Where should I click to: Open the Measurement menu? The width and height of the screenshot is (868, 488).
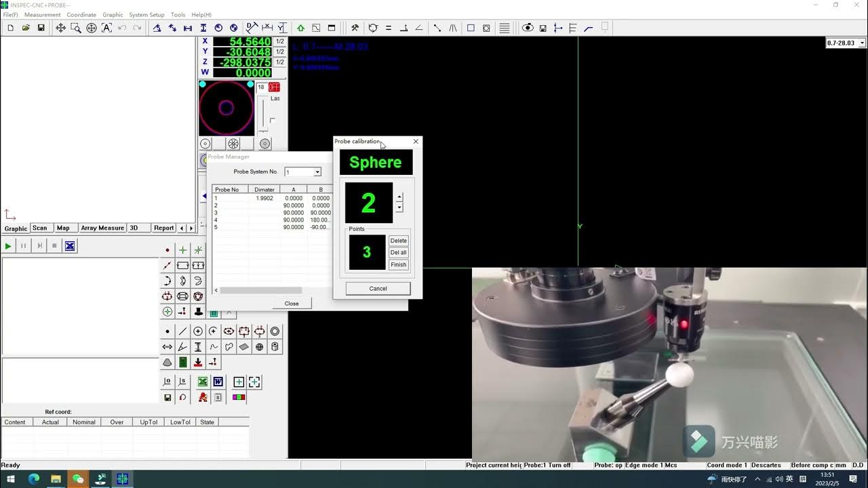[x=42, y=14]
